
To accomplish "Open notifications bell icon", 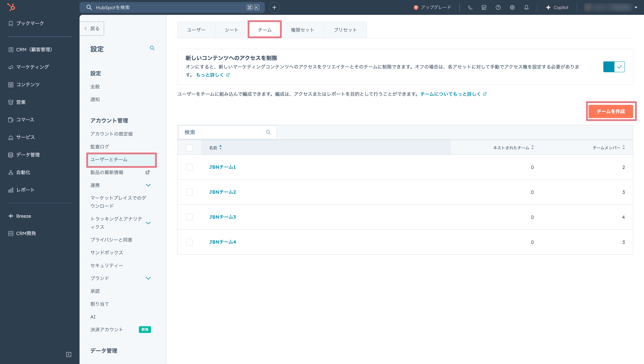I will click(526, 7).
